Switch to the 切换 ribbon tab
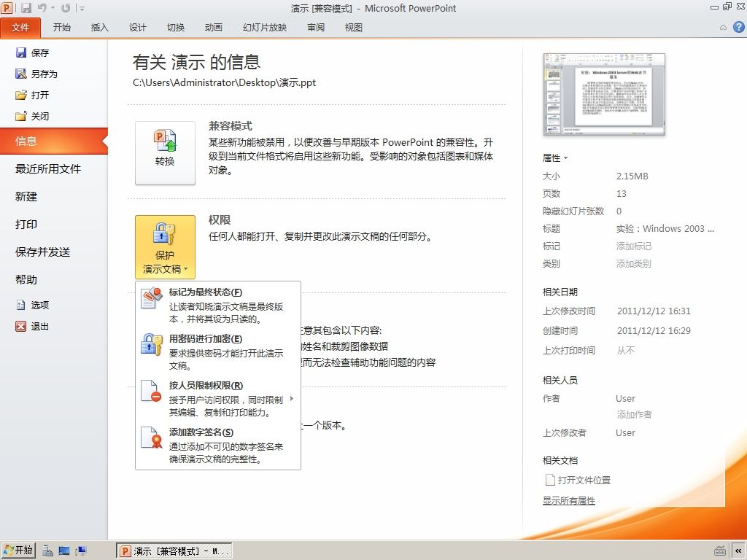Image resolution: width=747 pixels, height=560 pixels. (x=176, y=28)
